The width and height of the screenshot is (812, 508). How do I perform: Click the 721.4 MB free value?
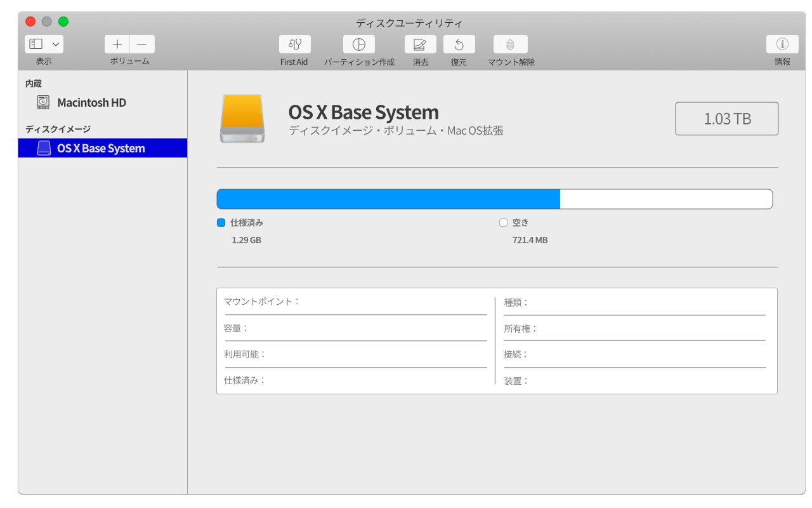(530, 241)
